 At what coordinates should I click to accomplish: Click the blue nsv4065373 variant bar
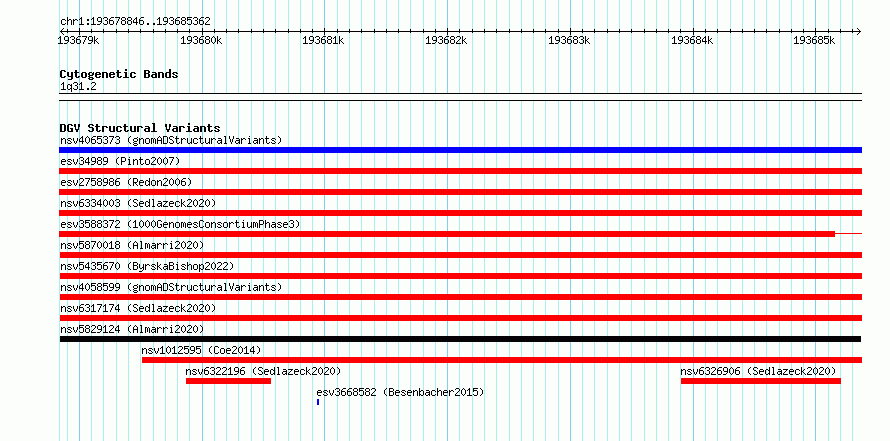460,150
